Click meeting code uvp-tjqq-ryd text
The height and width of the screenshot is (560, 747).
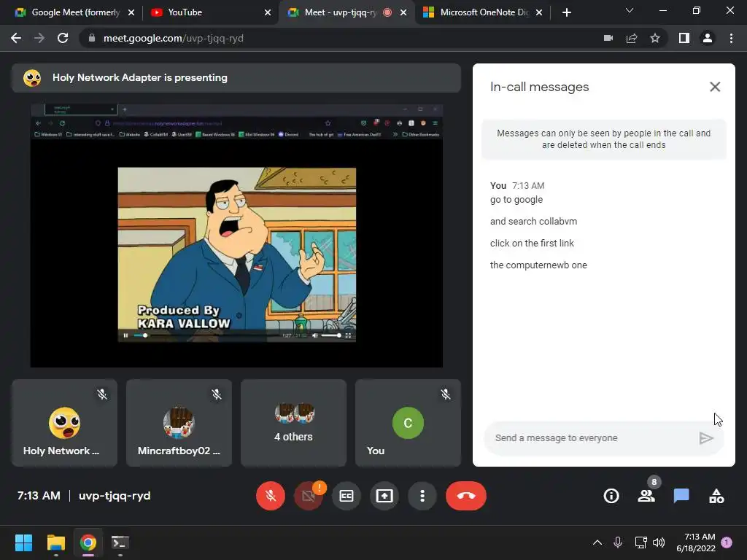point(115,496)
